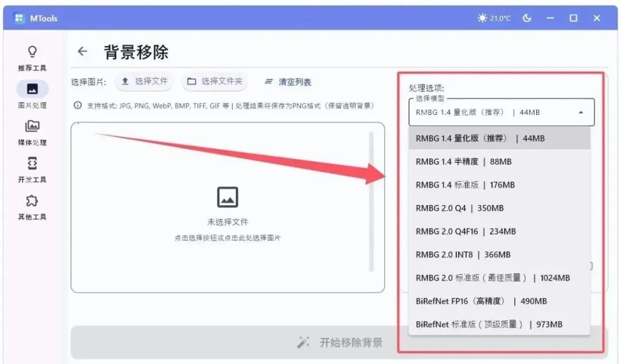This screenshot has height=364, width=620.
Task: Click 清空列表 to clear the list
Action: point(288,82)
